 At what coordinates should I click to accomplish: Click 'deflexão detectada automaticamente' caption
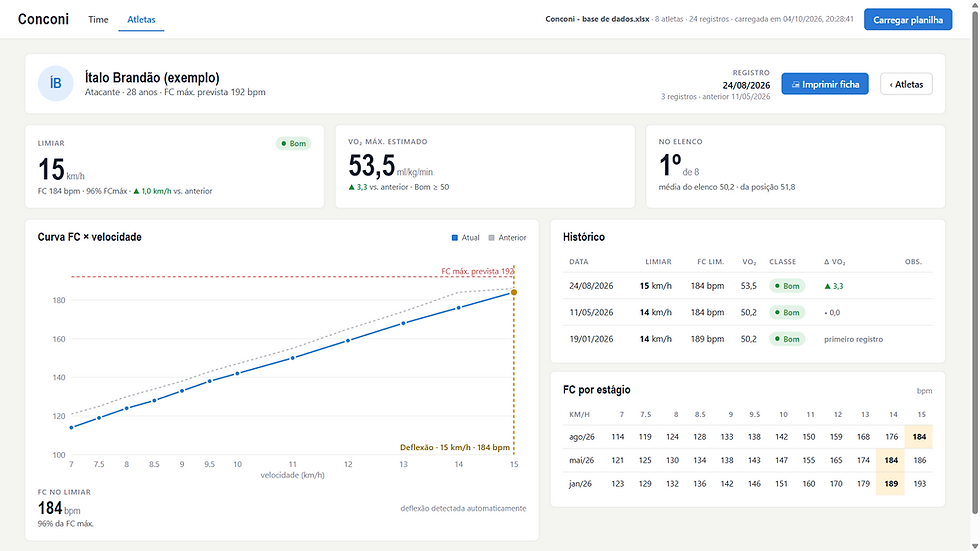[x=463, y=509]
